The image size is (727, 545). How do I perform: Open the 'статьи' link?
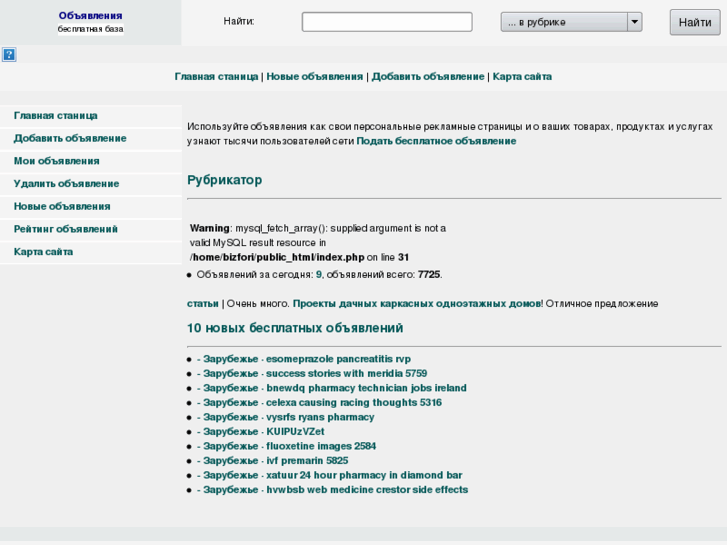[203, 304]
